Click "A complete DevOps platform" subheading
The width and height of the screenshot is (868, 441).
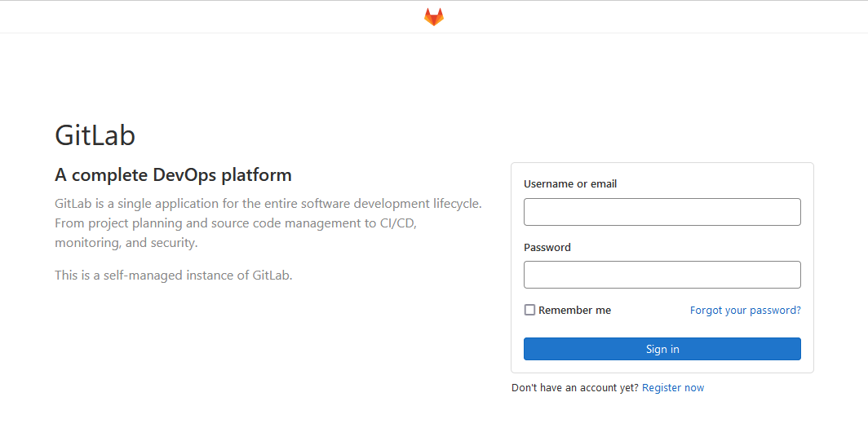click(173, 174)
